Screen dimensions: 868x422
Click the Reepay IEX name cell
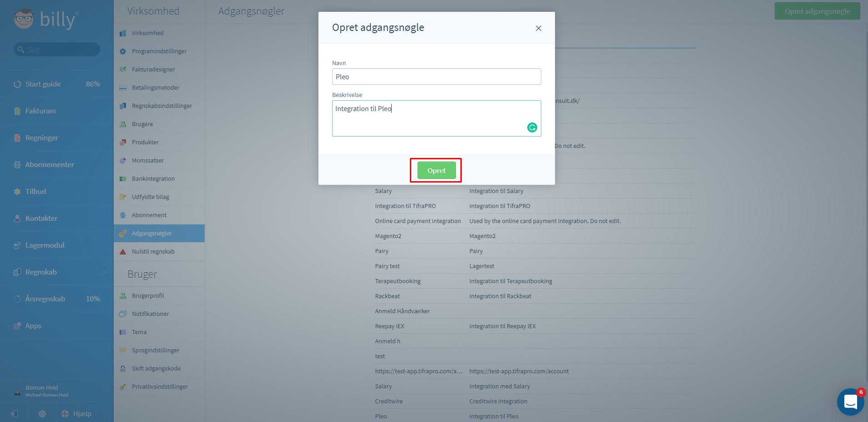tap(389, 326)
